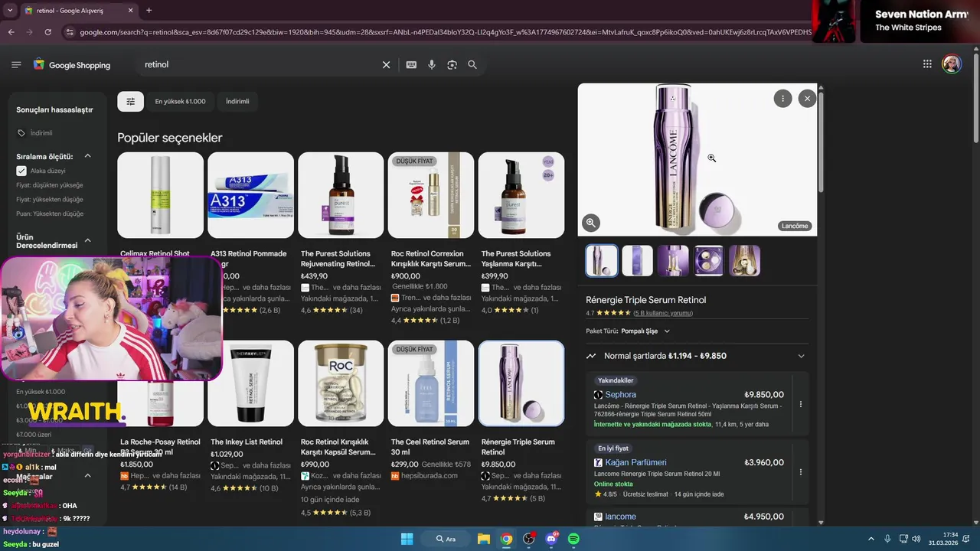This screenshot has height=551, width=980.
Task: Open The Purest Solutions Rejuvenating Retinol product
Action: click(x=341, y=233)
